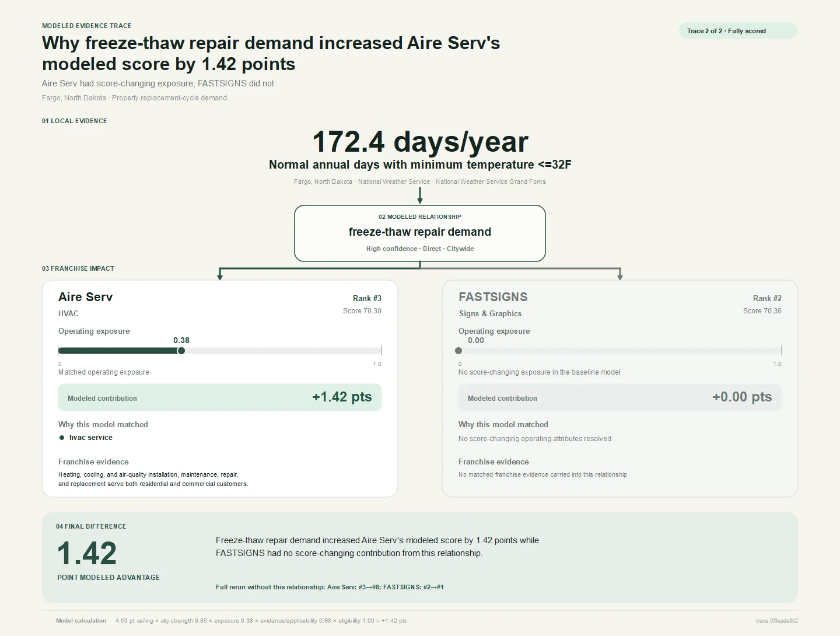Select the freeze-thaw repair demand relationship box
The image size is (840, 636).
pos(420,233)
